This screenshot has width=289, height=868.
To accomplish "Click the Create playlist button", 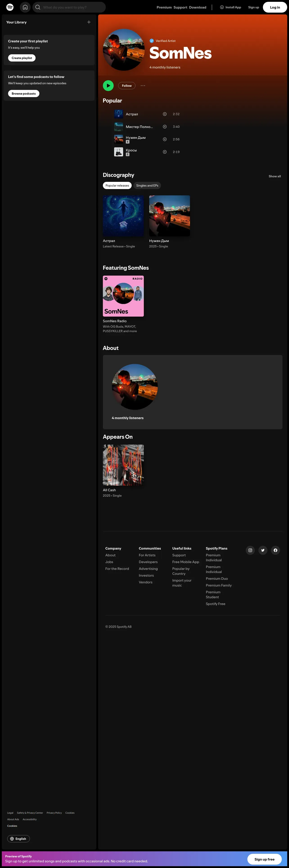I will coord(22,58).
